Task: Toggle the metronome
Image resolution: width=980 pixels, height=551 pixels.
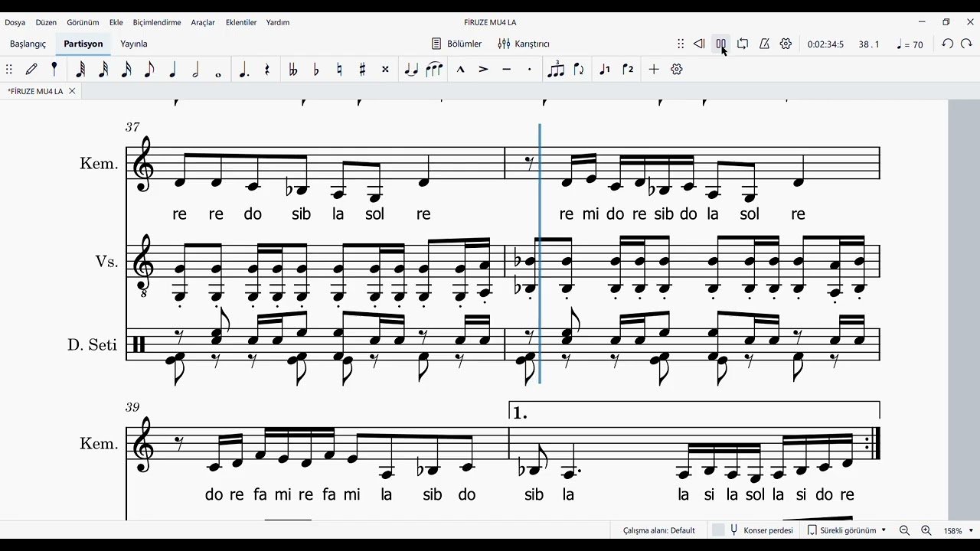Action: pyautogui.click(x=764, y=44)
